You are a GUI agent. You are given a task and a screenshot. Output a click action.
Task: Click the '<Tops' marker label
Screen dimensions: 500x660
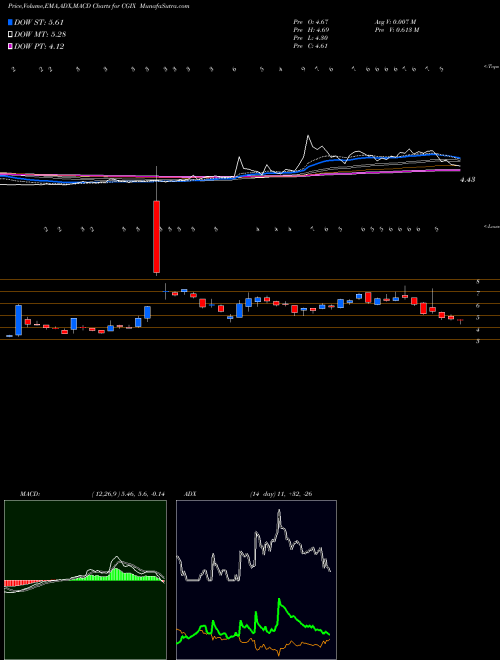pyautogui.click(x=491, y=67)
